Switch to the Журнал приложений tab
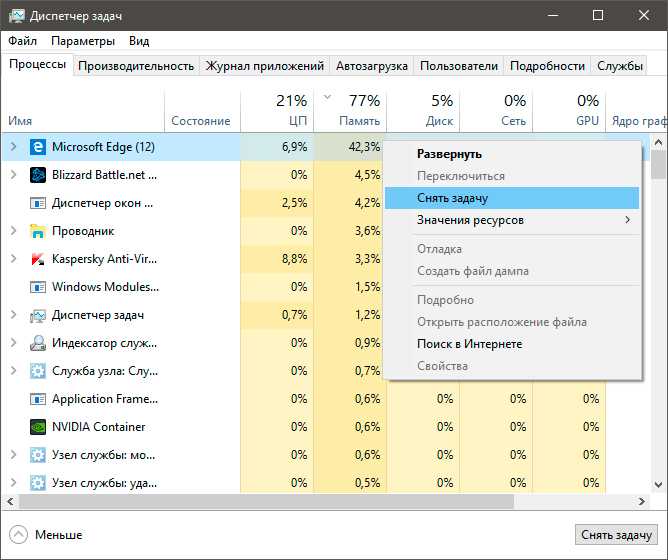668x560 pixels. pyautogui.click(x=265, y=66)
